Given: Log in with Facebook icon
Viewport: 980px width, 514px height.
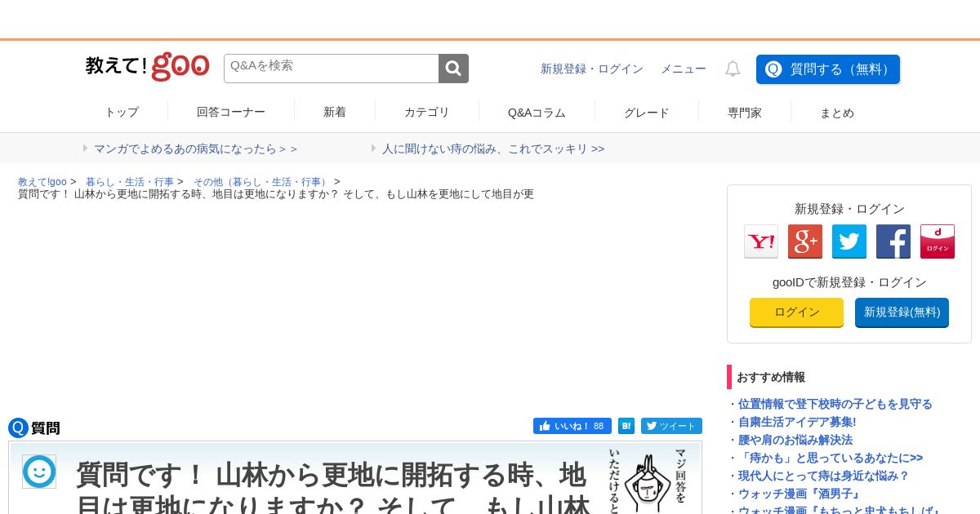Looking at the screenshot, I should (x=893, y=241).
